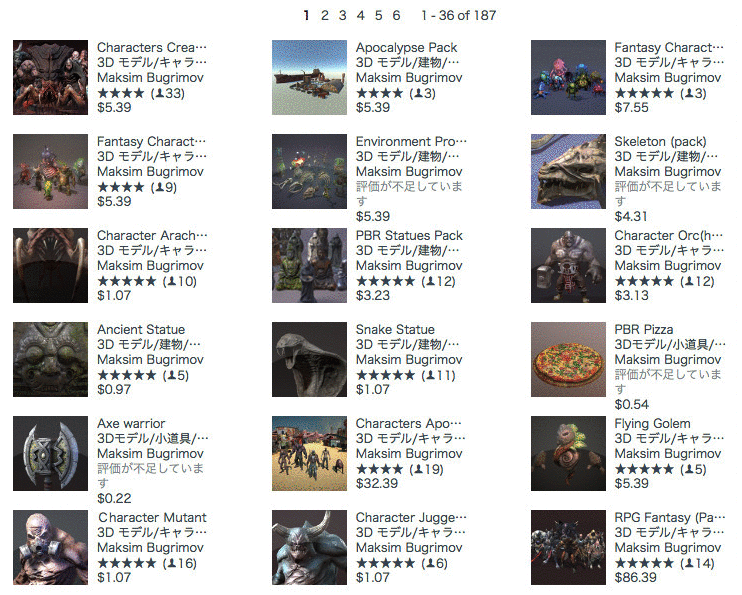Open the Character Juggernaut title link
This screenshot has height=595, width=742.
point(411,517)
